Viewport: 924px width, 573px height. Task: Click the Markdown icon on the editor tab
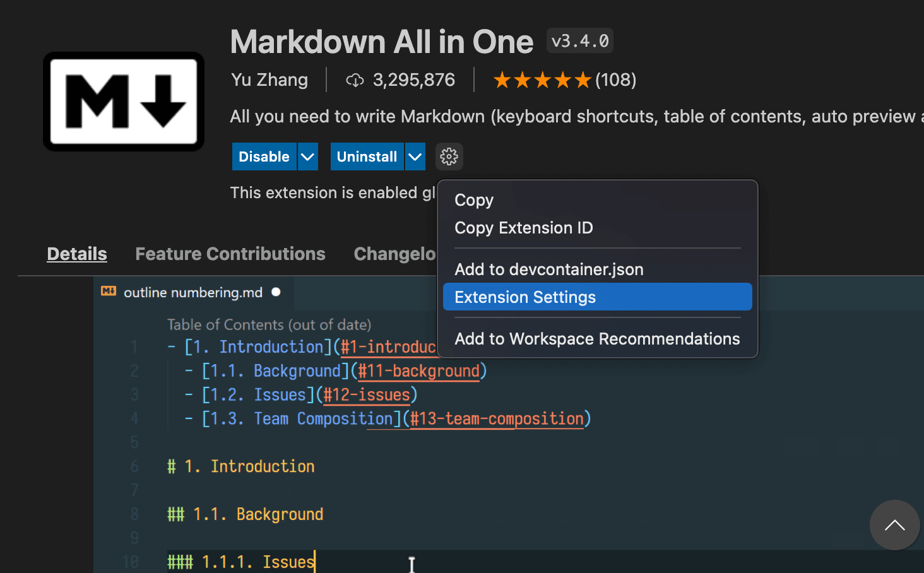[109, 292]
